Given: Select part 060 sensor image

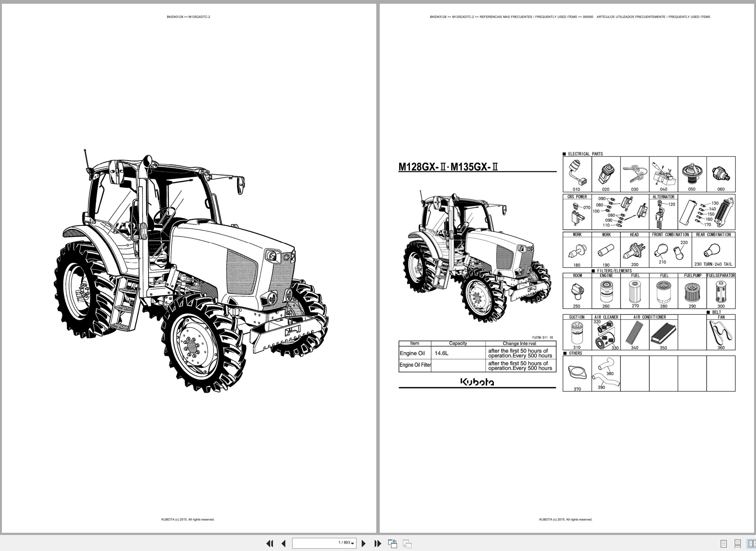Looking at the screenshot, I should [x=720, y=174].
